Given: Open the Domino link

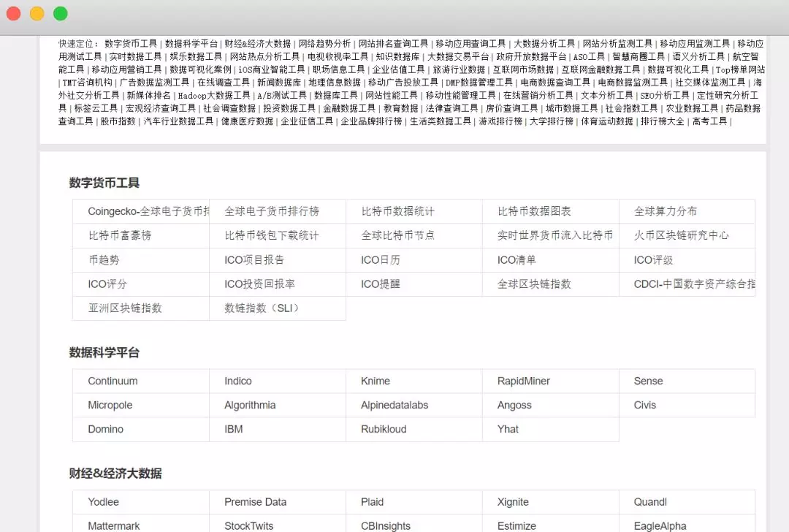Looking at the screenshot, I should 106,429.
